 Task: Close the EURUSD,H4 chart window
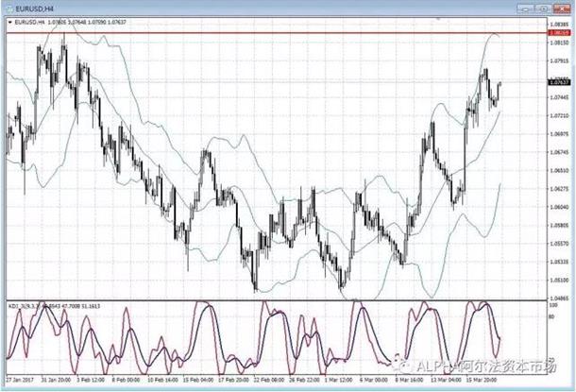pos(563,9)
